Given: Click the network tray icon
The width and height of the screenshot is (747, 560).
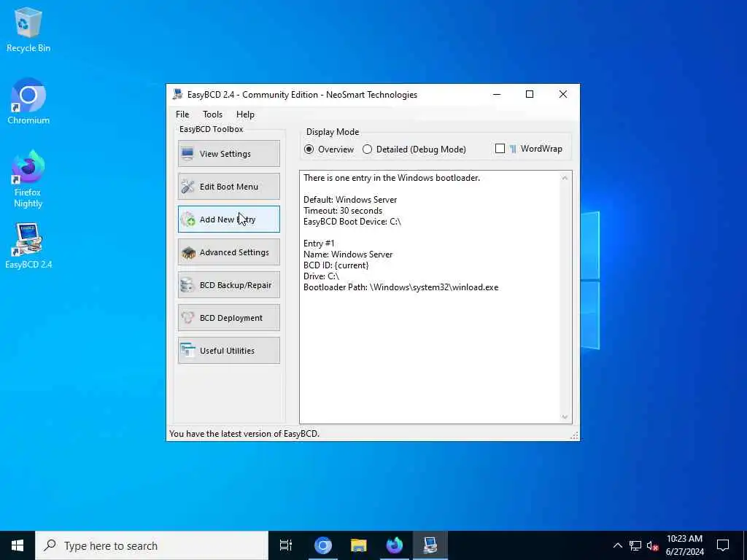Looking at the screenshot, I should point(635,545).
